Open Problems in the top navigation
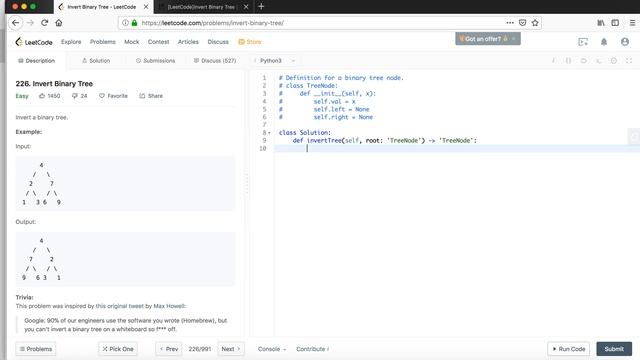Image resolution: width=640 pixels, height=360 pixels. [103, 42]
